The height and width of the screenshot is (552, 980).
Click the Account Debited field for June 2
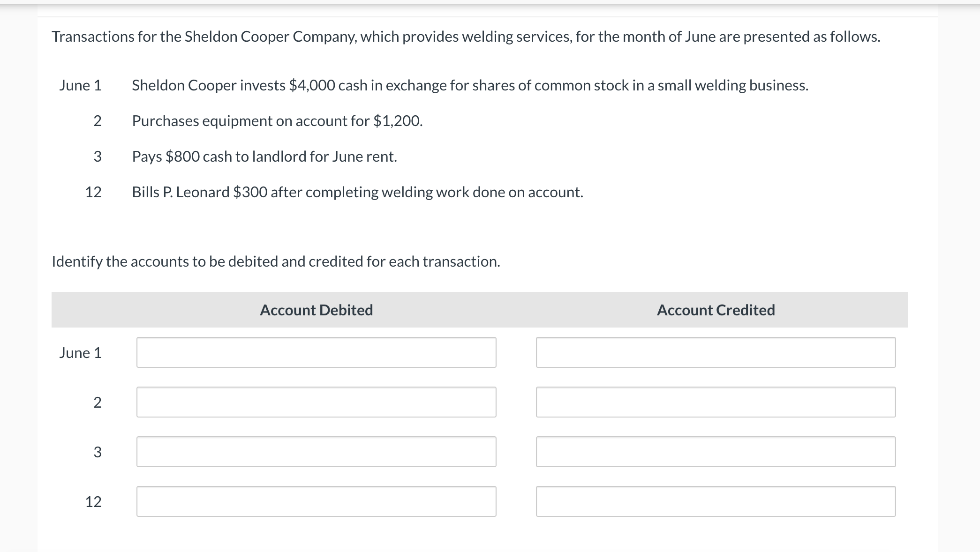(316, 402)
